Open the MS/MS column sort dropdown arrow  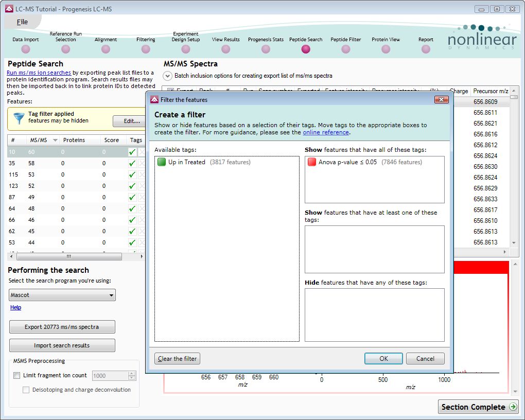[55, 141]
